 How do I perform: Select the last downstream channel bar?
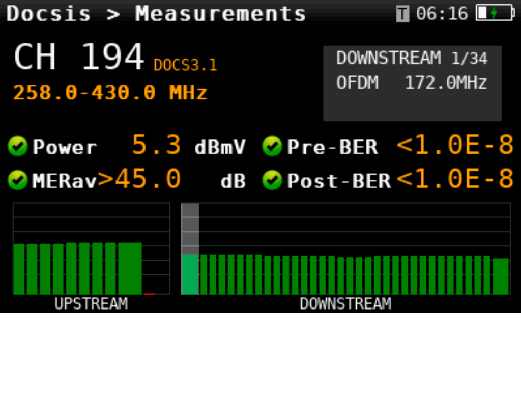[x=501, y=276]
